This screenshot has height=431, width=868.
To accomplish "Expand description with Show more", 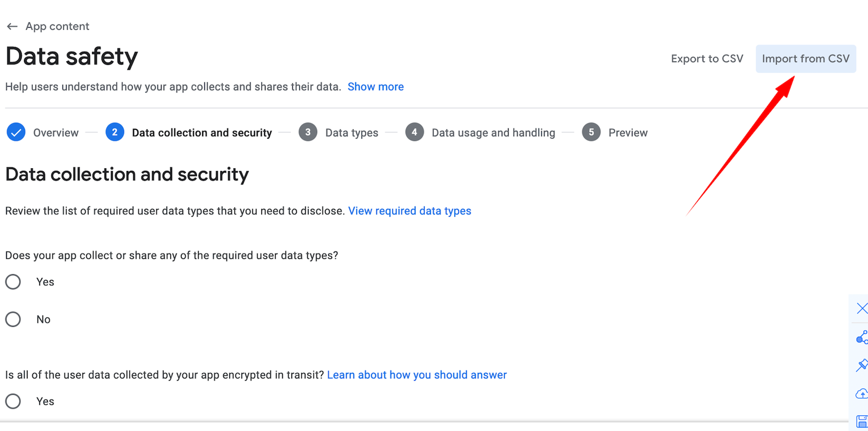I will 375,87.
